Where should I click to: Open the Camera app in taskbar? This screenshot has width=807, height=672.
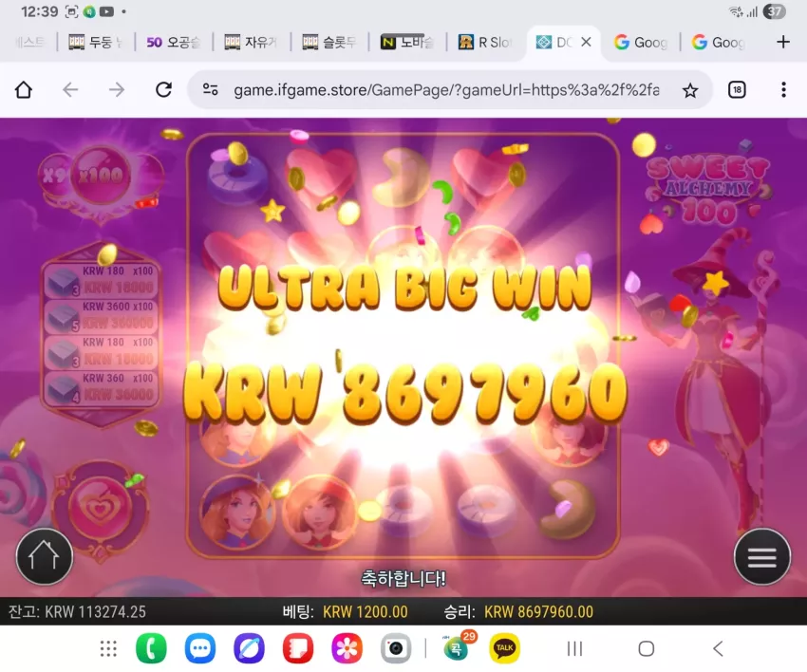tap(396, 648)
